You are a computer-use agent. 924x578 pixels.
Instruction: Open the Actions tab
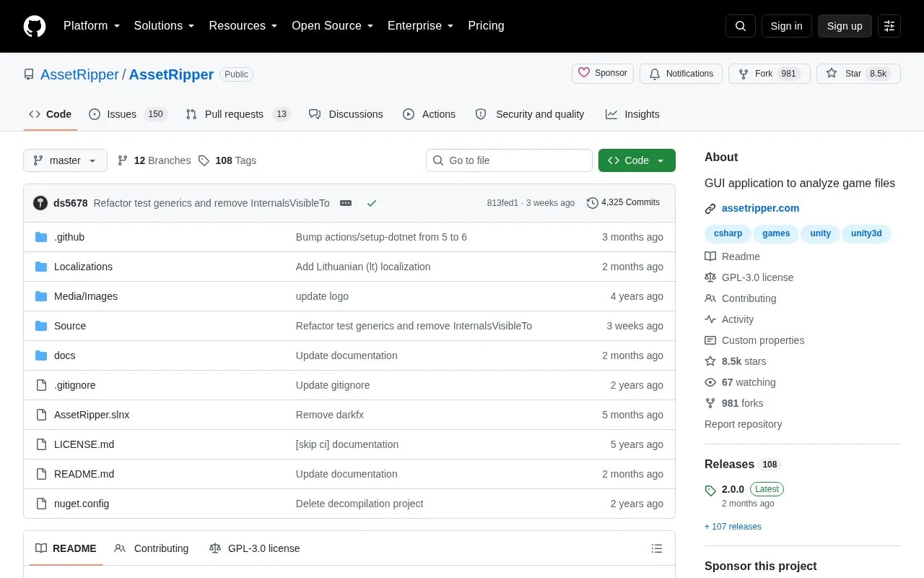click(x=429, y=114)
